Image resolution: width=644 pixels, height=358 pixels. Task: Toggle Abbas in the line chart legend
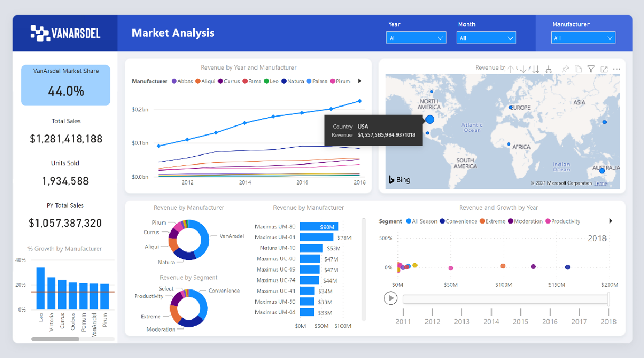pyautogui.click(x=182, y=81)
